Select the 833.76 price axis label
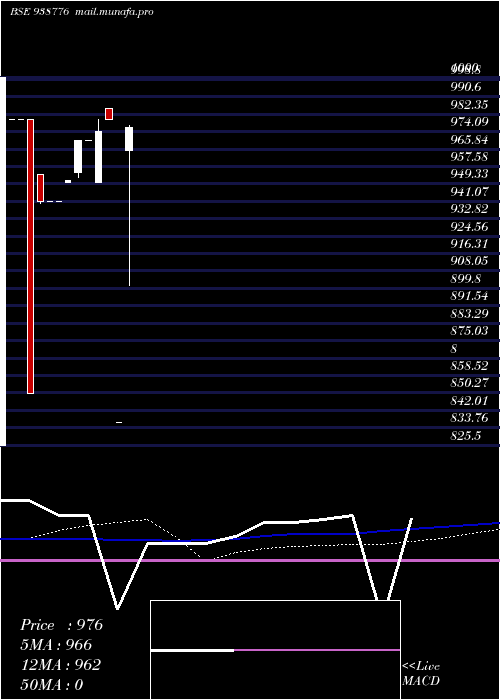 (469, 418)
